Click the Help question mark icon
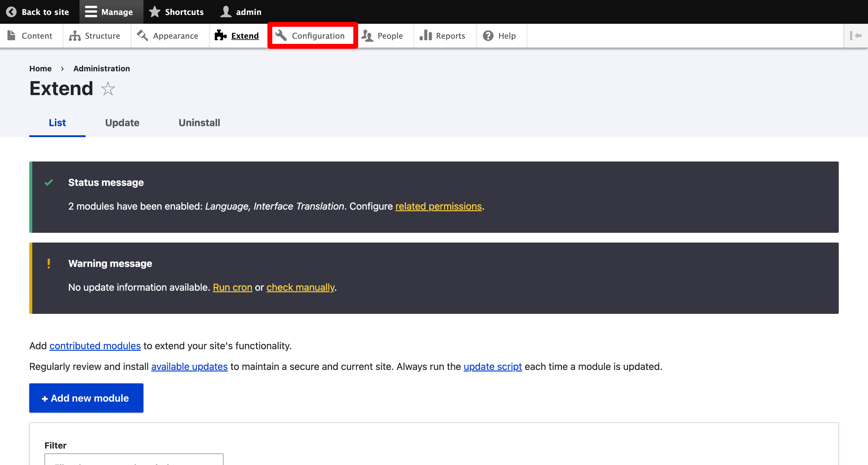The width and height of the screenshot is (868, 465). (x=488, y=36)
